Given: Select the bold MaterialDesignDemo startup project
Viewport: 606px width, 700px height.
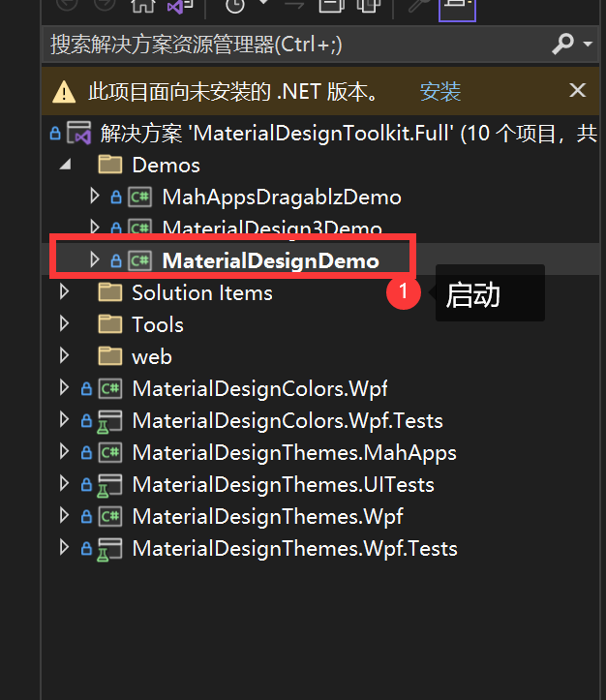Looking at the screenshot, I should (x=270, y=260).
